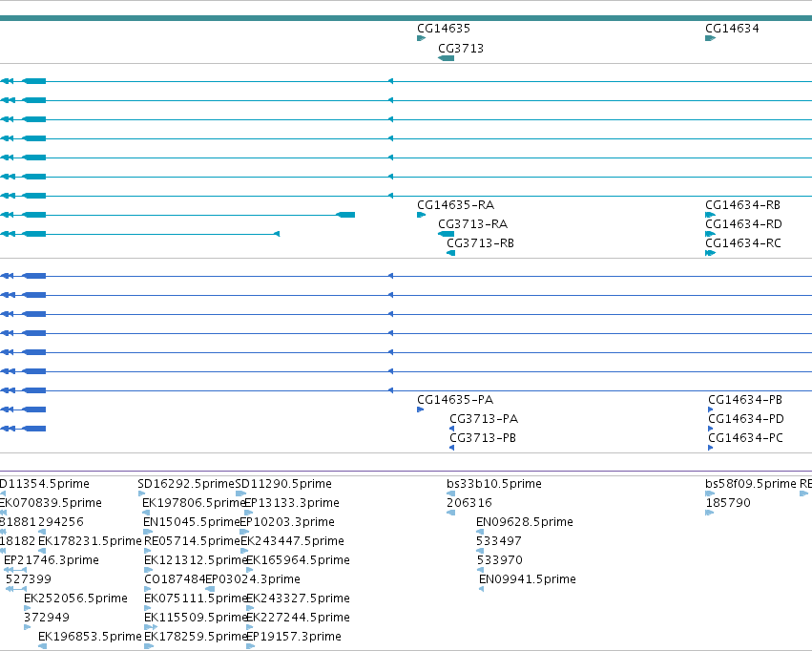812x651 pixels.
Task: Open the EN09941.5prime EST
Action: (x=482, y=589)
